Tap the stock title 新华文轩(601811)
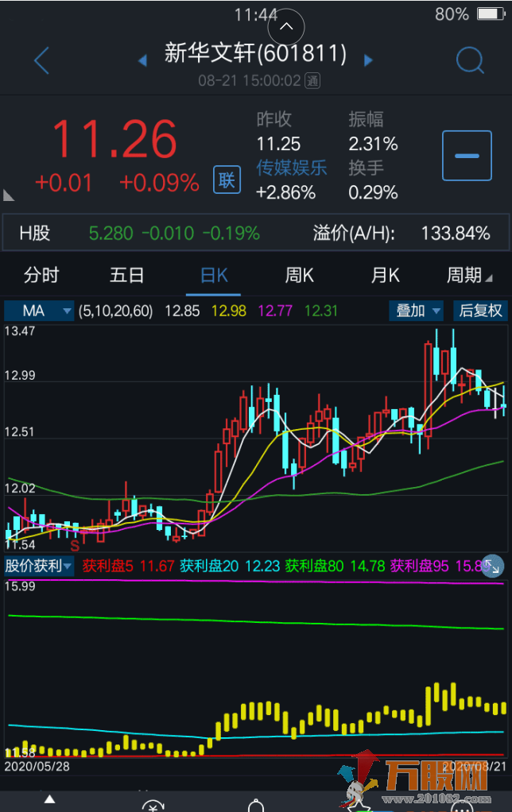 coord(255,52)
